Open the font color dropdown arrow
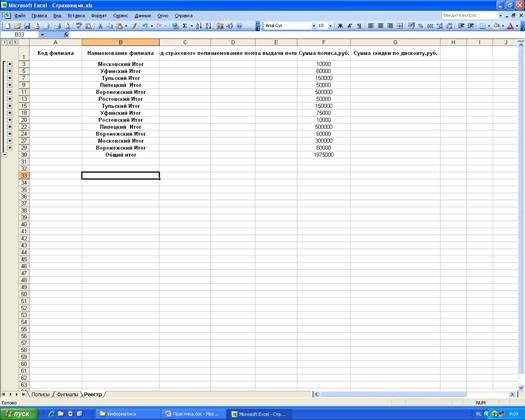This screenshot has height=420, width=525. 517,26
